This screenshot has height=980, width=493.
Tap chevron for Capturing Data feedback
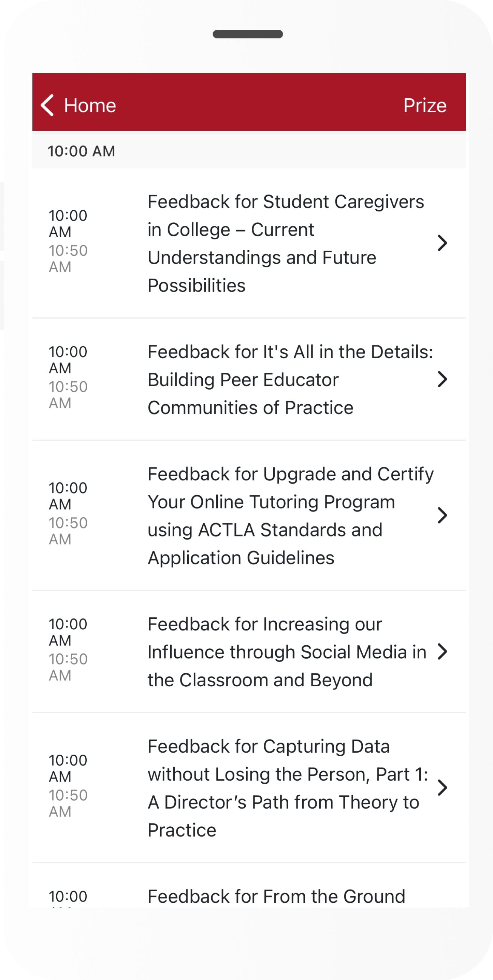point(442,788)
